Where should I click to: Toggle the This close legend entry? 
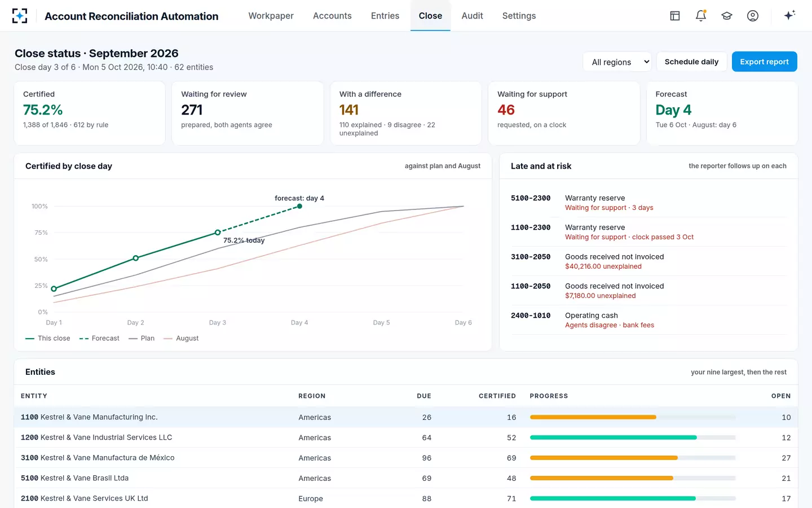click(x=48, y=339)
